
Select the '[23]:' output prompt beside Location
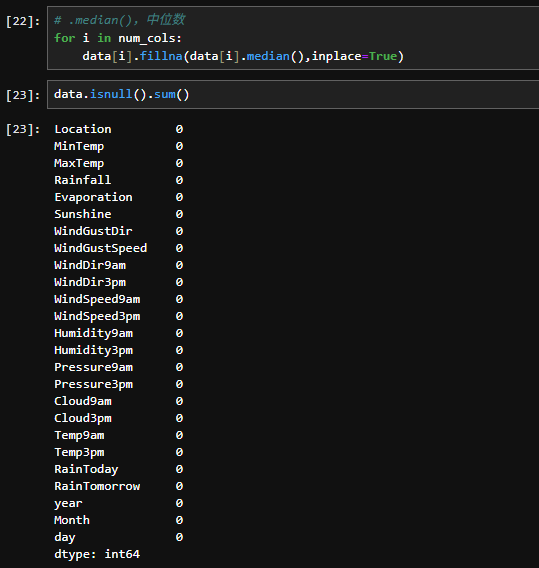point(23,129)
